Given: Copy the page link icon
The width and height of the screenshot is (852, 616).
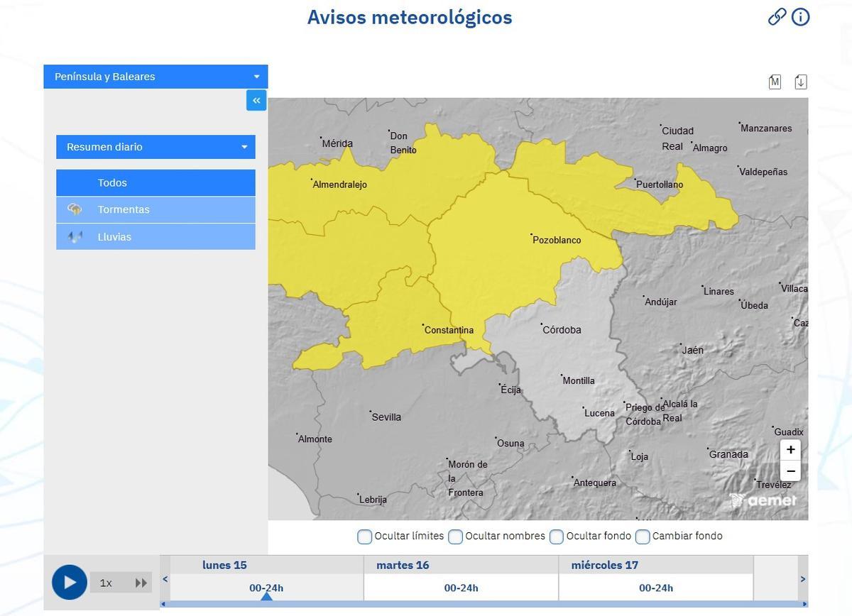Looking at the screenshot, I should [777, 17].
